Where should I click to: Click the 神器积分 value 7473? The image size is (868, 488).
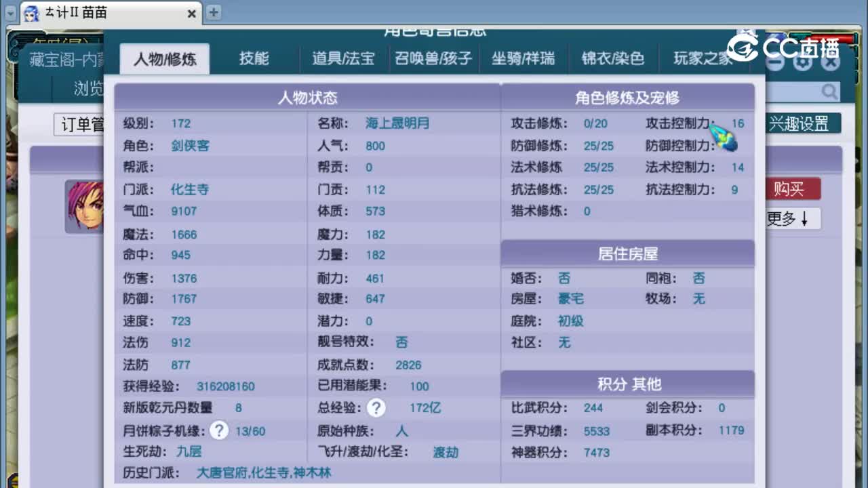597,453
